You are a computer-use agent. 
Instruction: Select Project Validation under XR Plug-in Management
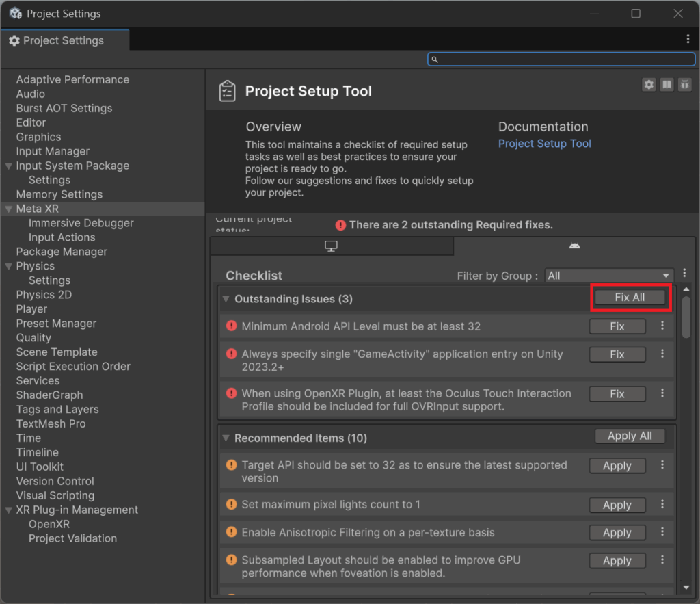[72, 538]
